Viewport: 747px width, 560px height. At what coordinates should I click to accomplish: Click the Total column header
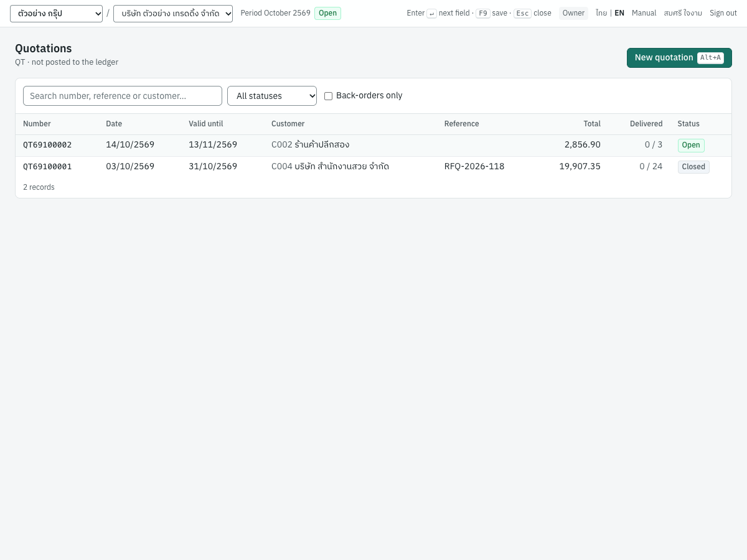click(592, 124)
